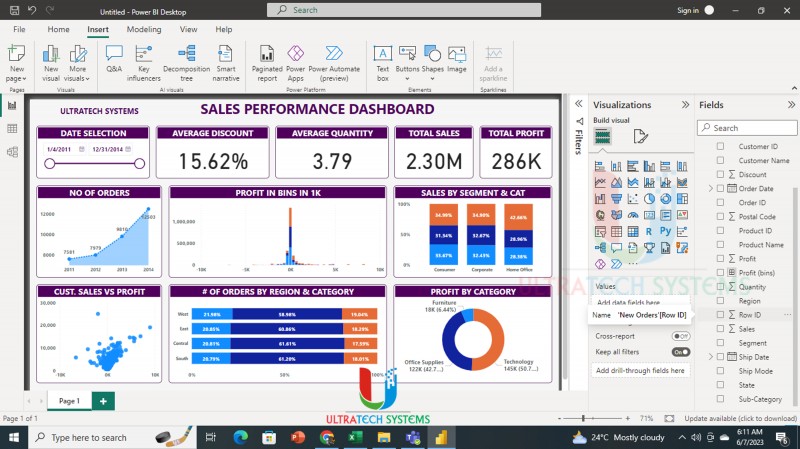
Task: Click the Q&A visual button
Action: pyautogui.click(x=114, y=59)
